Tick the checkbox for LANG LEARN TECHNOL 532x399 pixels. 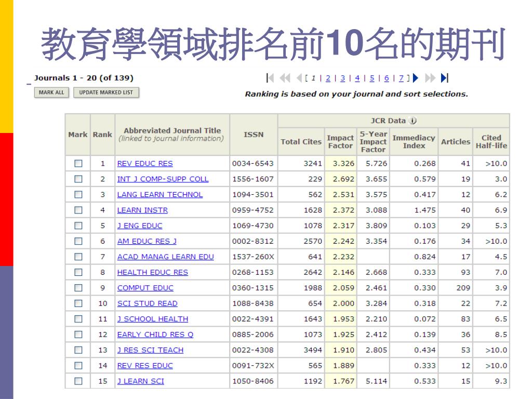(78, 194)
